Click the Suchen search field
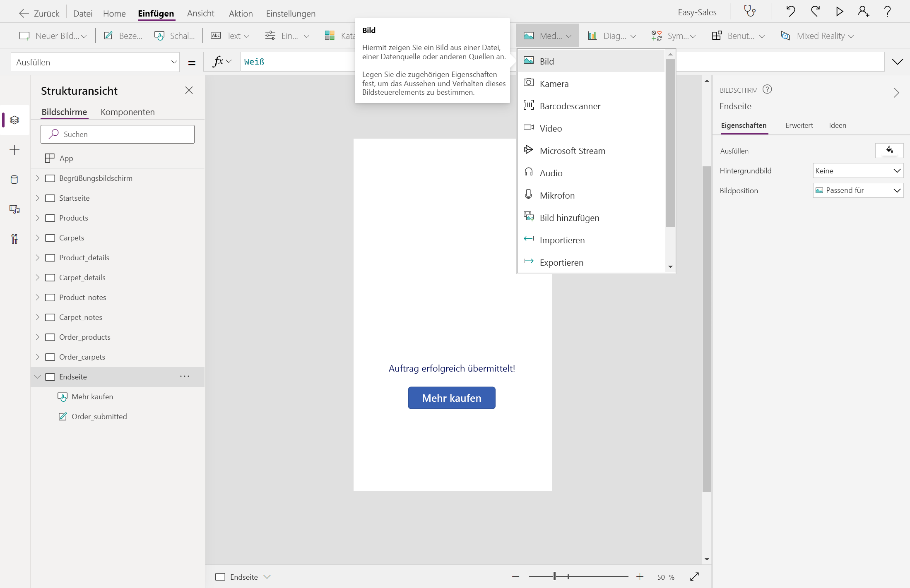This screenshot has height=588, width=910. coord(118,134)
